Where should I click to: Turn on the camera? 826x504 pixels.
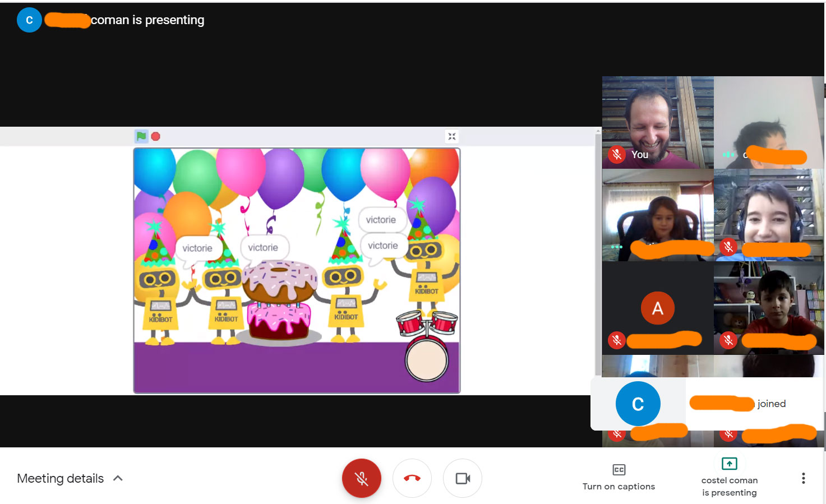[x=463, y=478]
